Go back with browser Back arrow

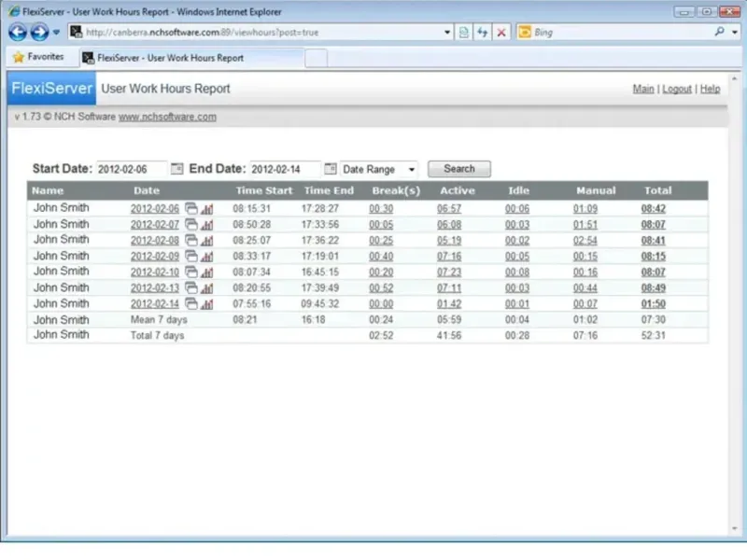click(x=18, y=33)
